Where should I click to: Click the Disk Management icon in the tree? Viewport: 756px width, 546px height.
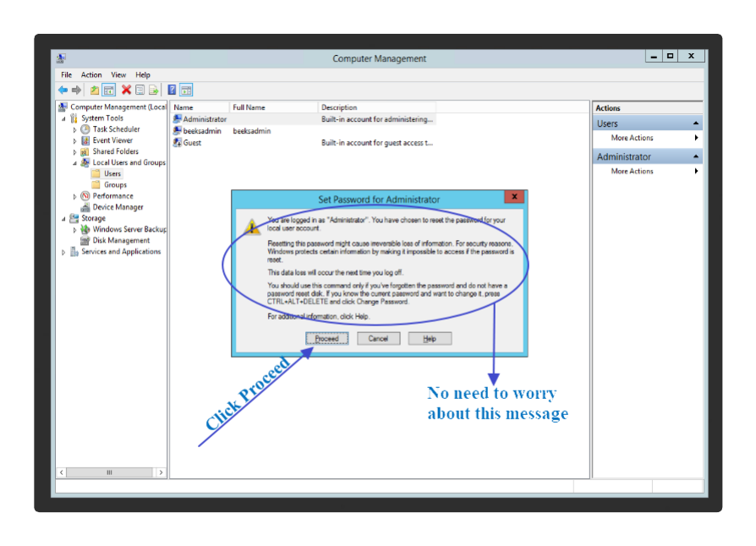coord(85,241)
